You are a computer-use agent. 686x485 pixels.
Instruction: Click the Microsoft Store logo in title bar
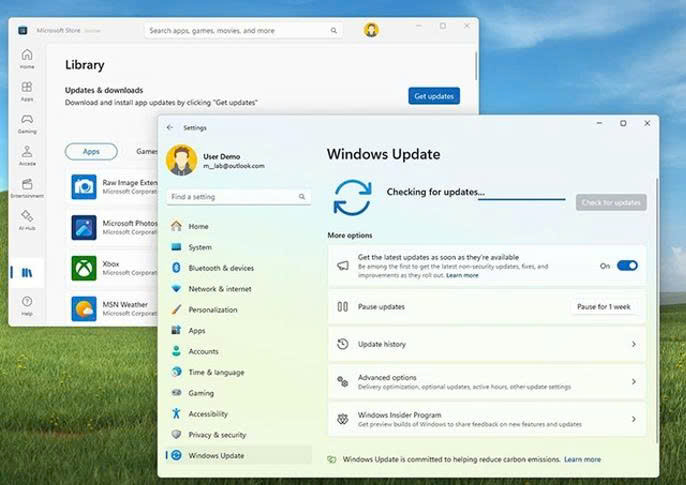pyautogui.click(x=23, y=30)
